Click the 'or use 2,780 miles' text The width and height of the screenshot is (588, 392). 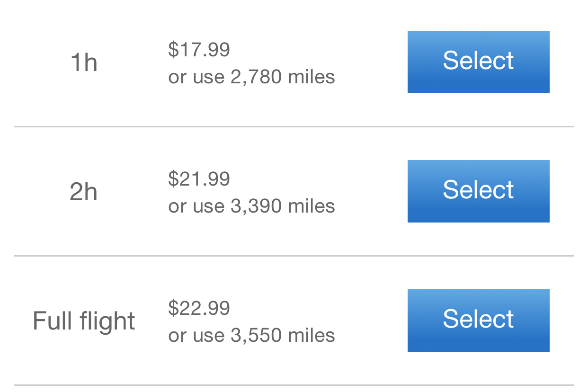point(251,77)
